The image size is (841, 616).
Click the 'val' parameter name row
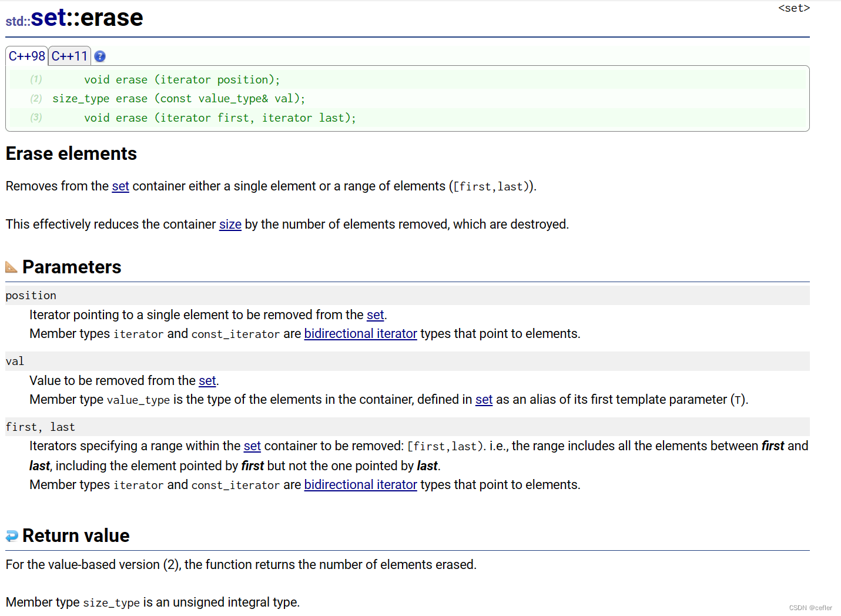tap(407, 361)
